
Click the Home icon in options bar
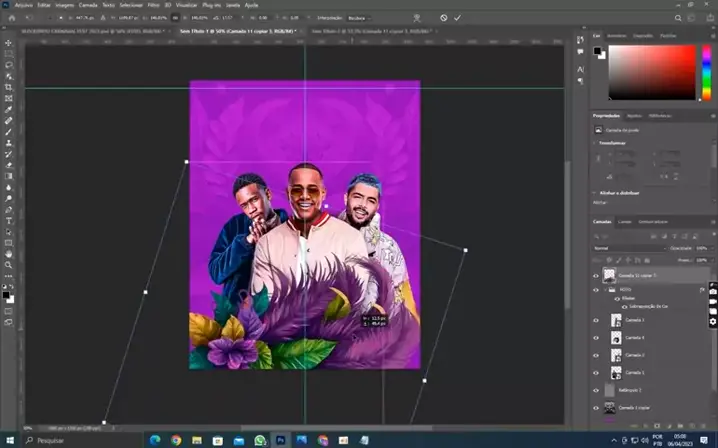click(8, 17)
